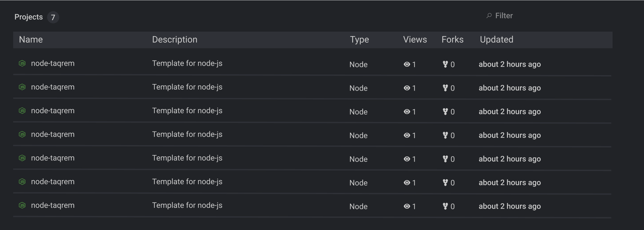Viewport: 644px width, 230px height.
Task: Click the Forks column header
Action: pos(452,40)
